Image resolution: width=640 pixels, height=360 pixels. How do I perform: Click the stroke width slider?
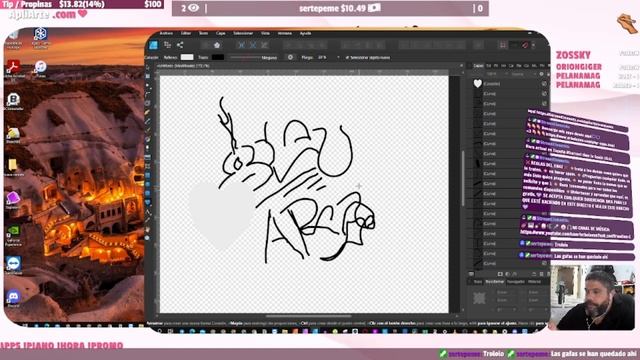(245, 58)
